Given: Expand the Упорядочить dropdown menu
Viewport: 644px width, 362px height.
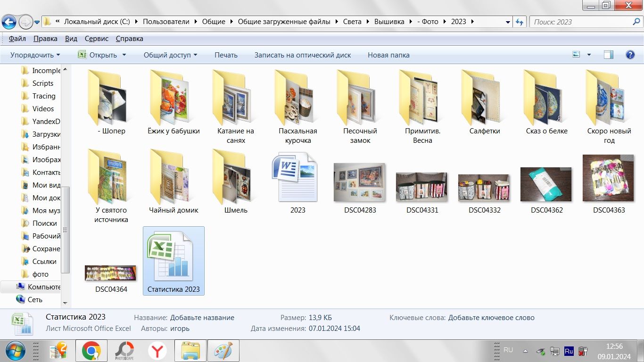Looking at the screenshot, I should [x=35, y=55].
